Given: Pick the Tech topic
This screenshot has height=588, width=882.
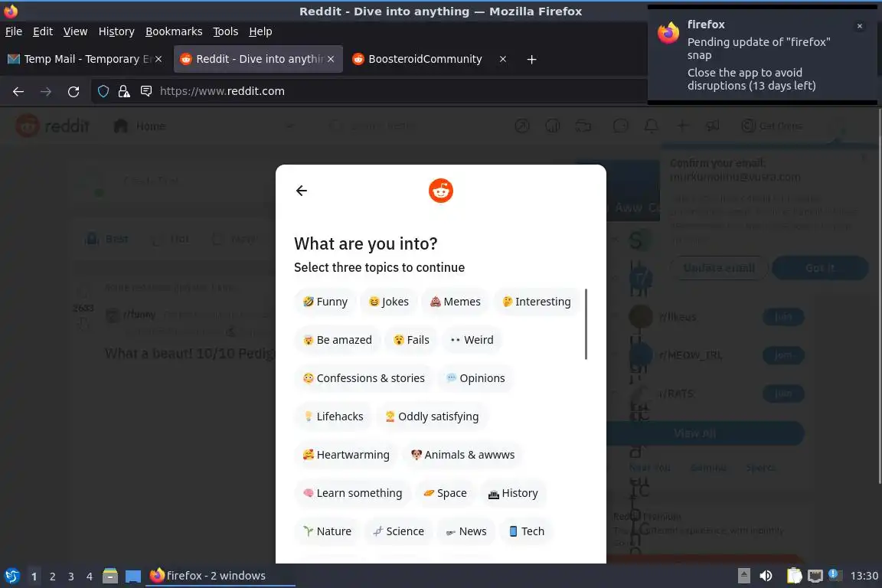Looking at the screenshot, I should click(527, 531).
